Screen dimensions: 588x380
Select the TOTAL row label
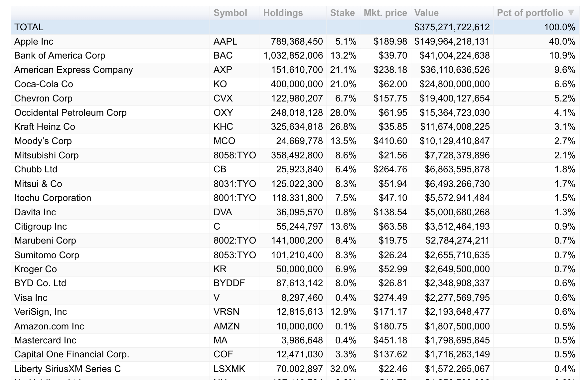29,27
